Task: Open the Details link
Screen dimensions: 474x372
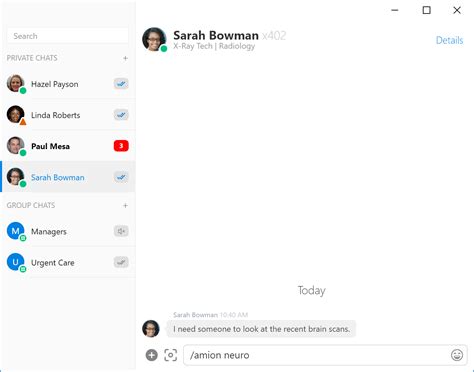Action: pyautogui.click(x=449, y=40)
